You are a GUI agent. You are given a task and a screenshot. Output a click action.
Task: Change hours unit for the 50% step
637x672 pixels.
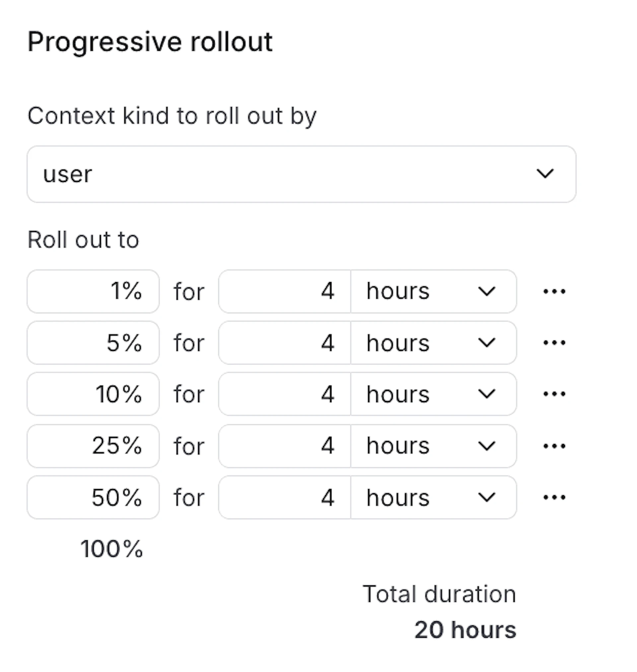433,497
